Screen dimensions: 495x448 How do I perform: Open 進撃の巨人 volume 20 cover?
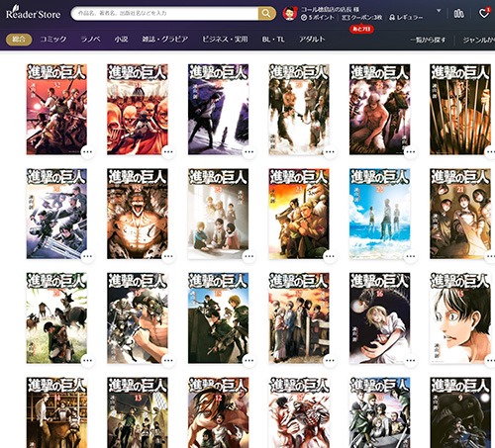pos(56,318)
